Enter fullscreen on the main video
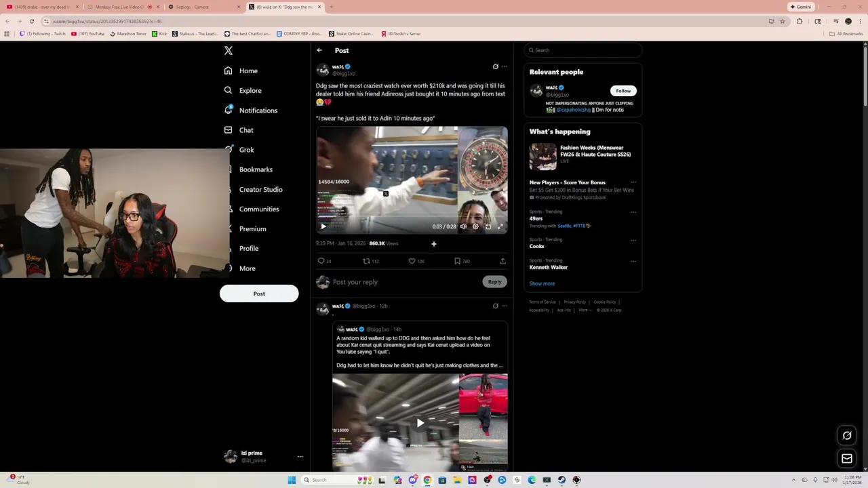Screen dimensions: 868x488 pos(500,226)
